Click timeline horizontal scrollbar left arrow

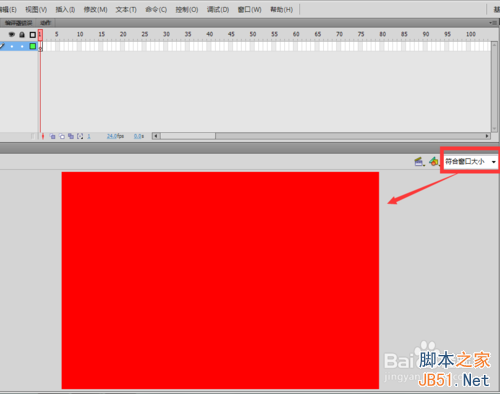(156, 136)
